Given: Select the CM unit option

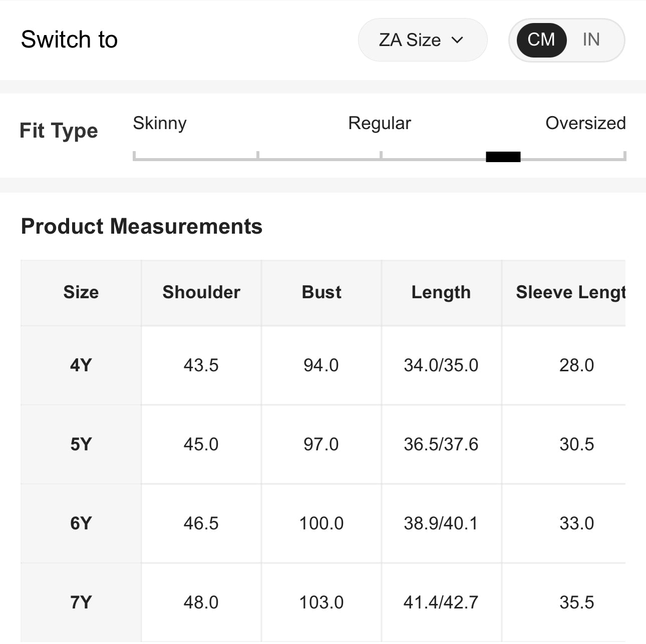Looking at the screenshot, I should (x=541, y=40).
